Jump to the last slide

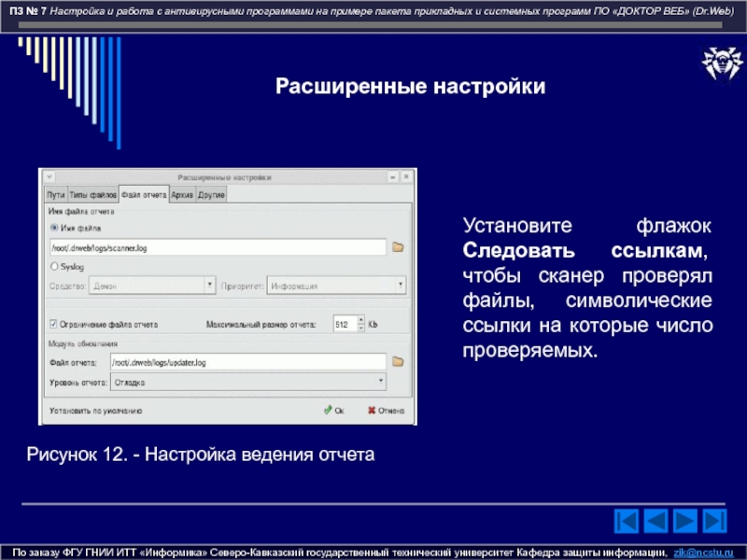(x=715, y=521)
